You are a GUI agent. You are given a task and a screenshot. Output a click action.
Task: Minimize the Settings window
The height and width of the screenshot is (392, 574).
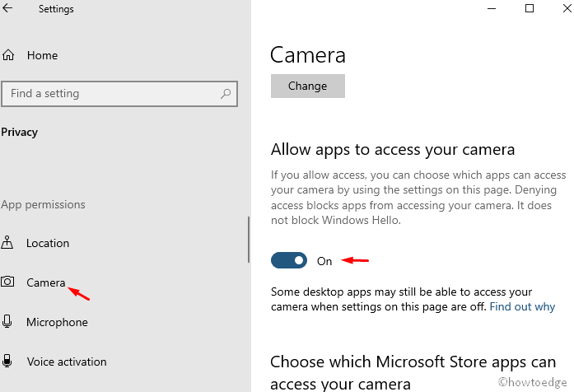click(492, 8)
